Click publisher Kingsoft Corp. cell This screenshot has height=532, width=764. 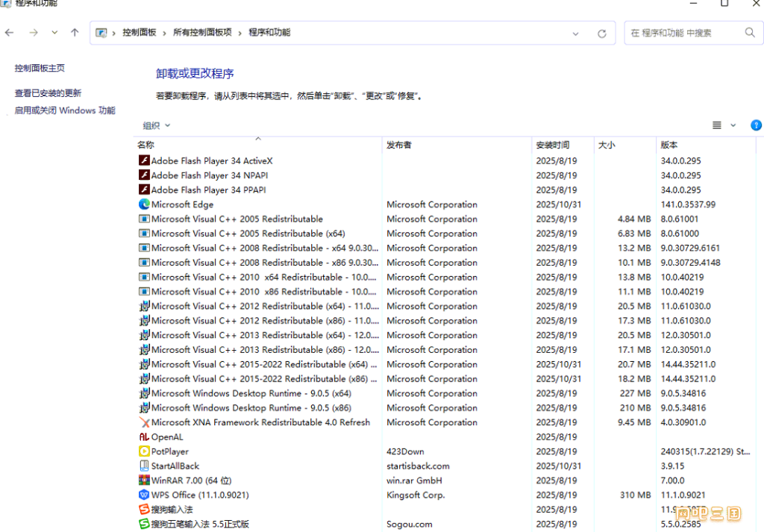(x=416, y=495)
